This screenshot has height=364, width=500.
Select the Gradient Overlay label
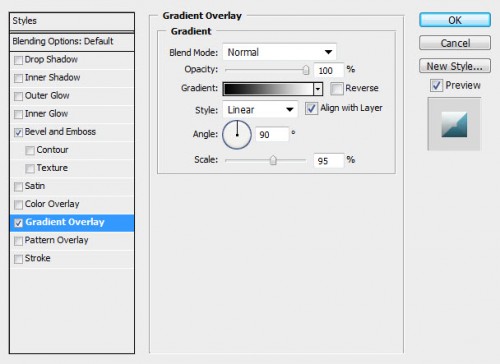point(65,222)
